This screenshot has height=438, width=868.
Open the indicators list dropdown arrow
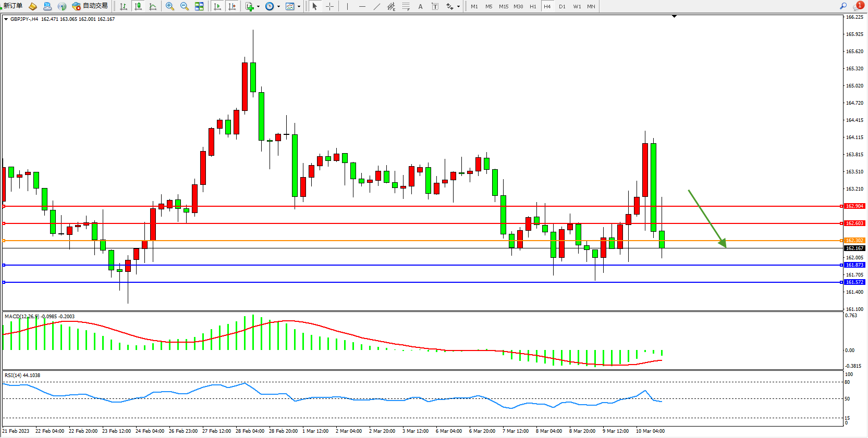point(258,7)
